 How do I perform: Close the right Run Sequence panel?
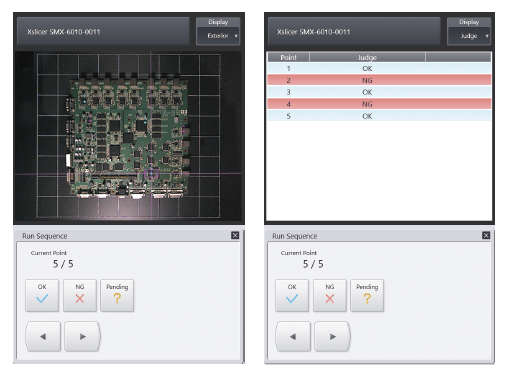[486, 235]
